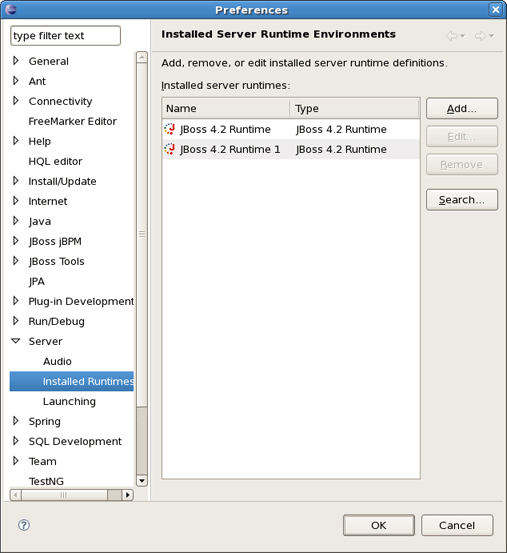Select the 'JBoss 4.2 Runtime' name cell
This screenshot has width=507, height=553.
225,129
